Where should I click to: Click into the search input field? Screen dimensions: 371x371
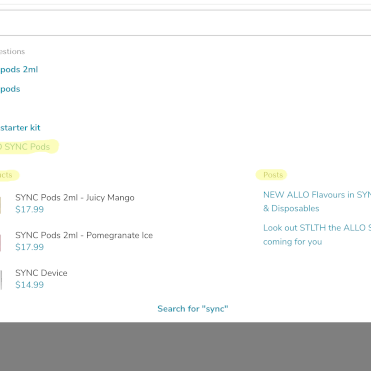tap(185, 23)
